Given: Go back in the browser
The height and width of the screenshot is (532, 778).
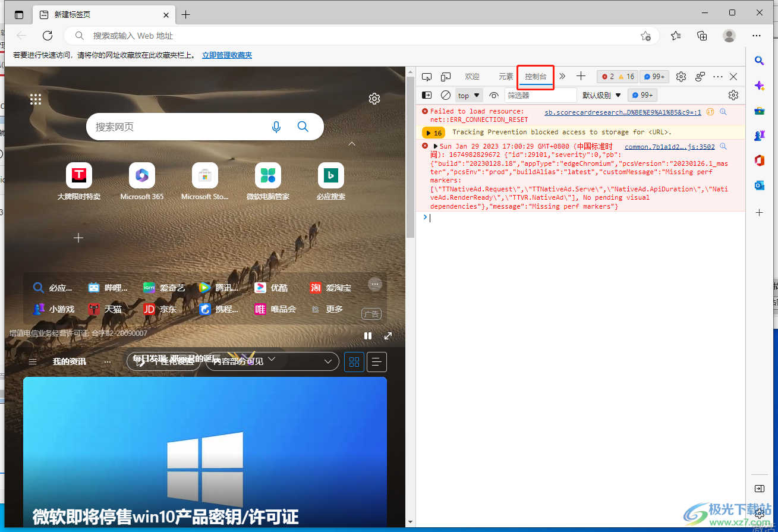Looking at the screenshot, I should point(21,36).
